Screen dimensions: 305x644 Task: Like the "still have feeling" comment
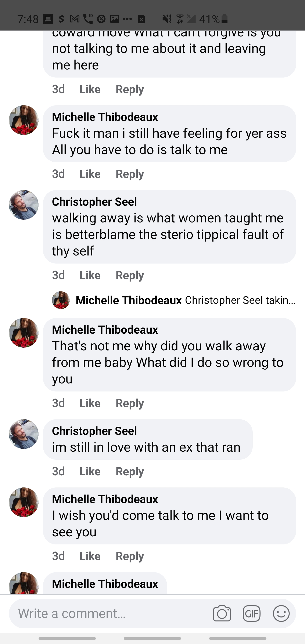(90, 174)
